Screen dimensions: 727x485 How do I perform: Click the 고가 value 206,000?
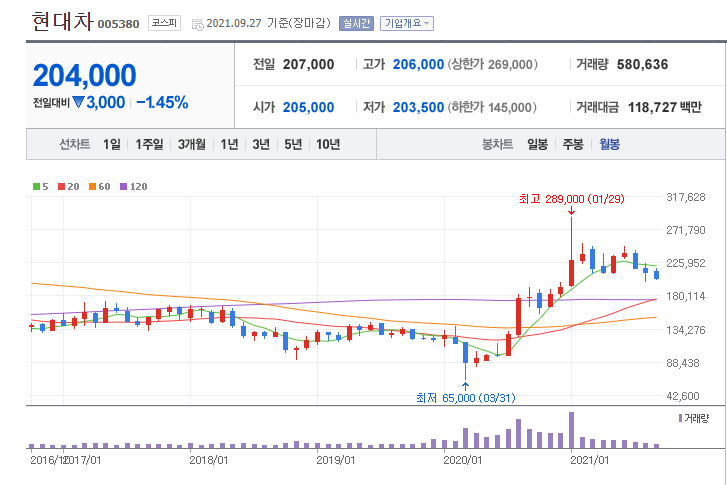418,64
